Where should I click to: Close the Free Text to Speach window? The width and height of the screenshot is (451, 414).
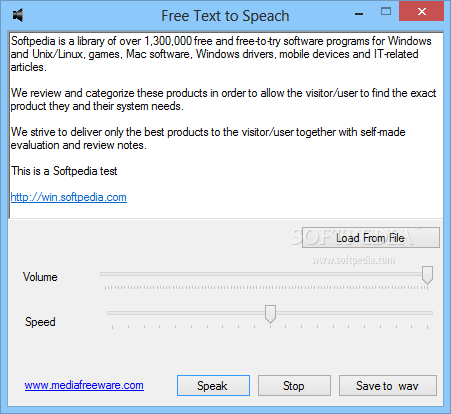[422, 12]
